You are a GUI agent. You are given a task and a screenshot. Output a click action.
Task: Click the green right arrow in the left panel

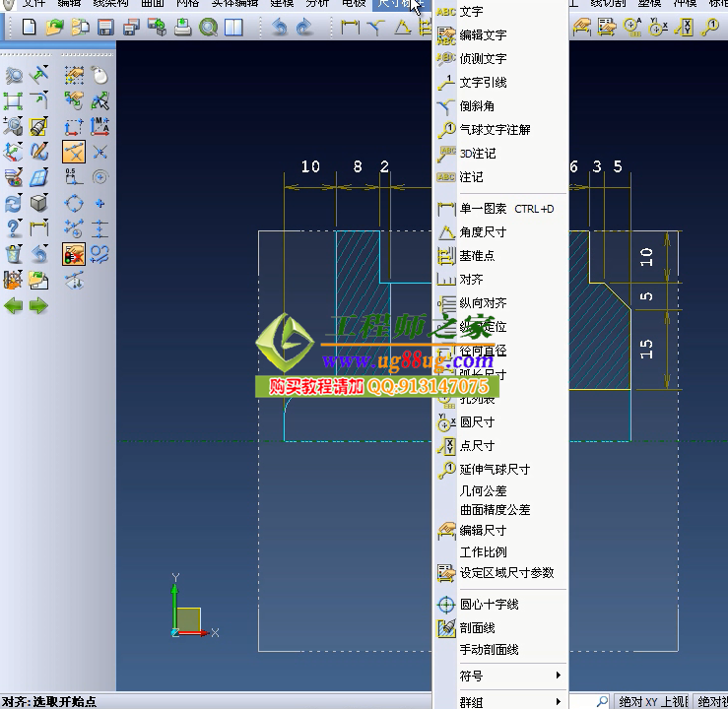[38, 305]
